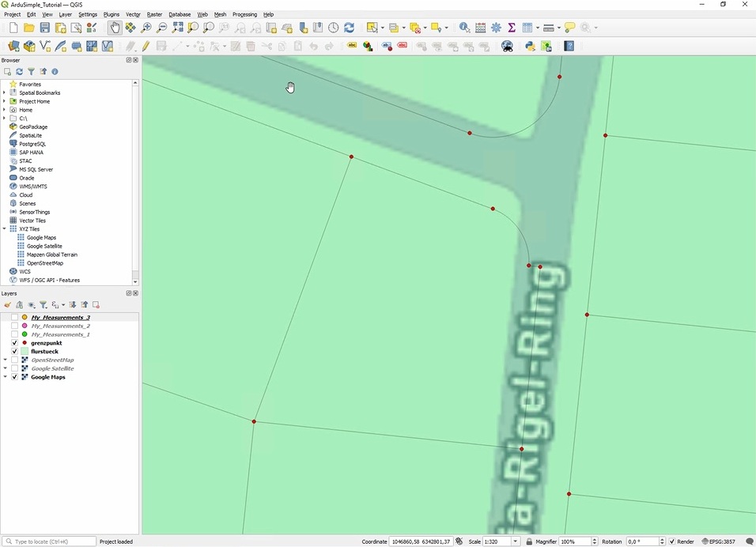Open the Scale dropdown in status bar
This screenshot has height=547, width=756.
point(516,541)
